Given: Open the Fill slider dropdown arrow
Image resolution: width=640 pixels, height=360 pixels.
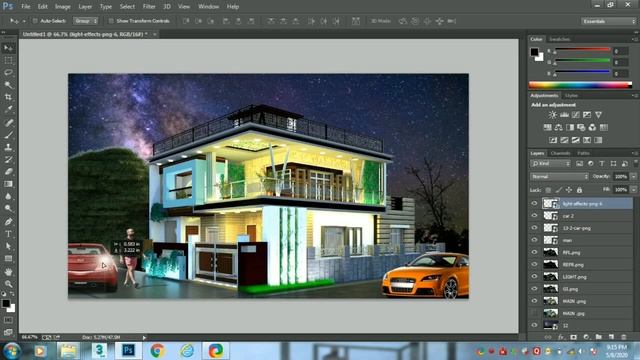Looking at the screenshot, I should point(633,190).
